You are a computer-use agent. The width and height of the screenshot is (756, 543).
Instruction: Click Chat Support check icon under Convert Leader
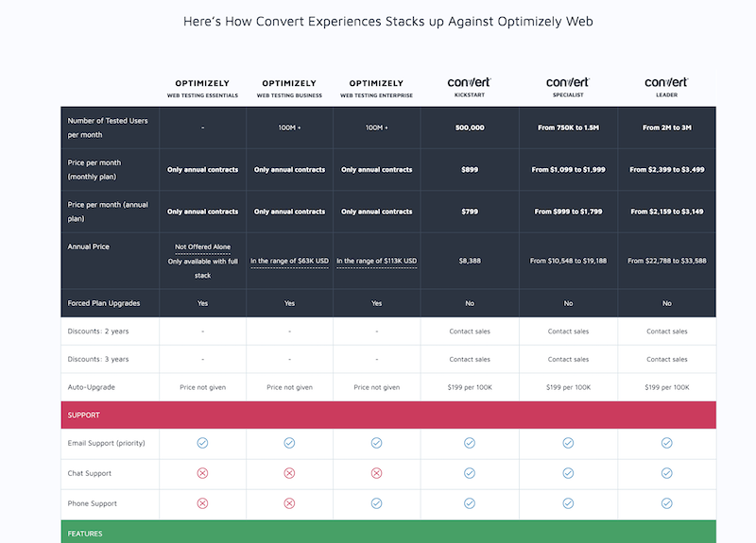click(x=667, y=473)
